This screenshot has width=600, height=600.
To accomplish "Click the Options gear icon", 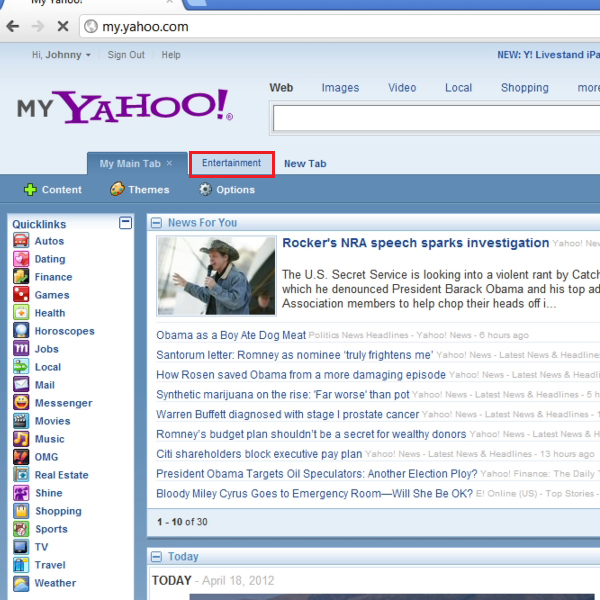I will point(205,189).
